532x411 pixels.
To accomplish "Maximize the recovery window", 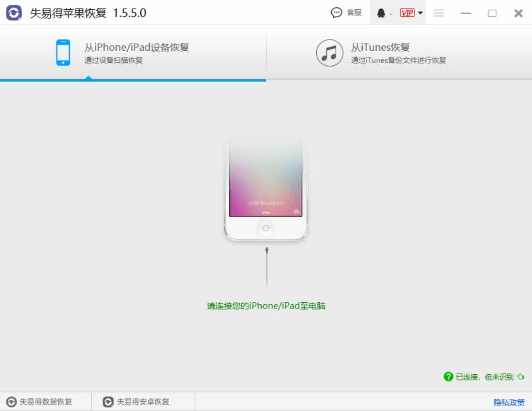I will tap(492, 13).
